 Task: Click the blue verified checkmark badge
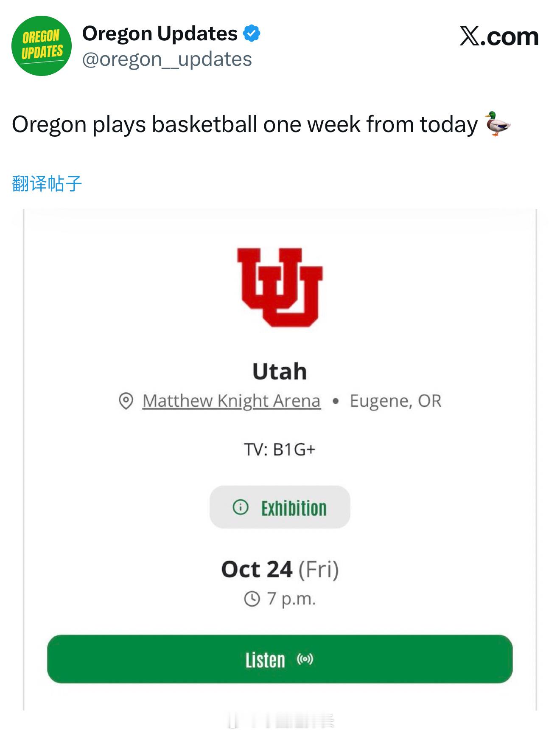click(252, 33)
